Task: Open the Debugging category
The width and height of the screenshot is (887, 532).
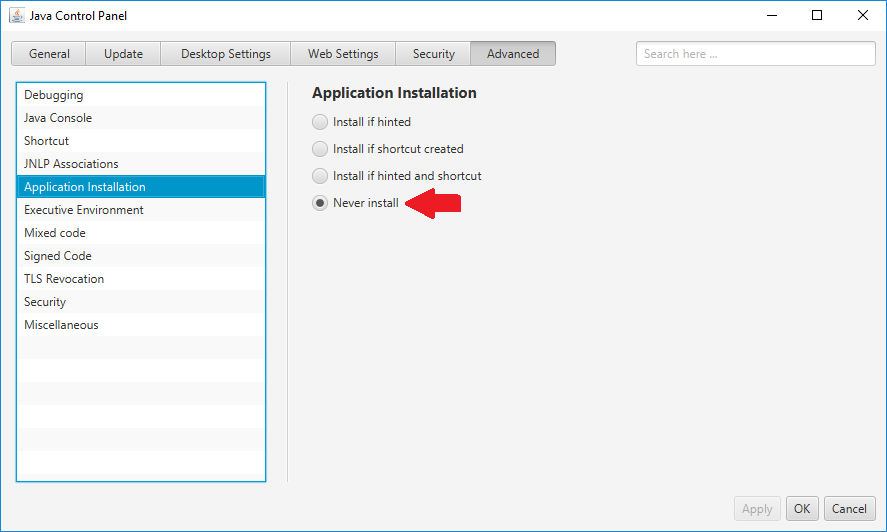Action: click(141, 95)
